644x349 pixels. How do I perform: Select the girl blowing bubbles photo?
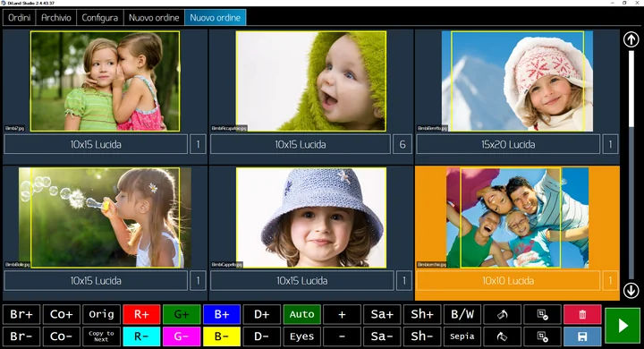(105, 217)
